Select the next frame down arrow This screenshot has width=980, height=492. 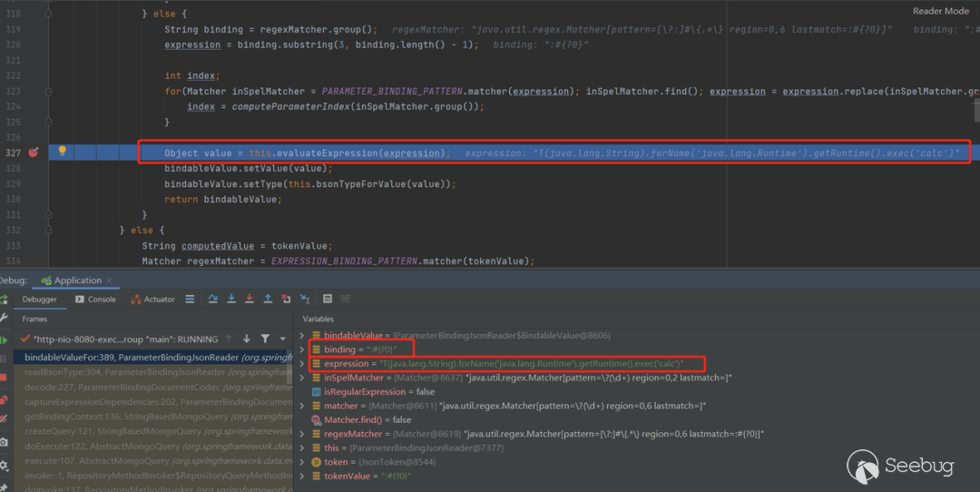click(247, 339)
